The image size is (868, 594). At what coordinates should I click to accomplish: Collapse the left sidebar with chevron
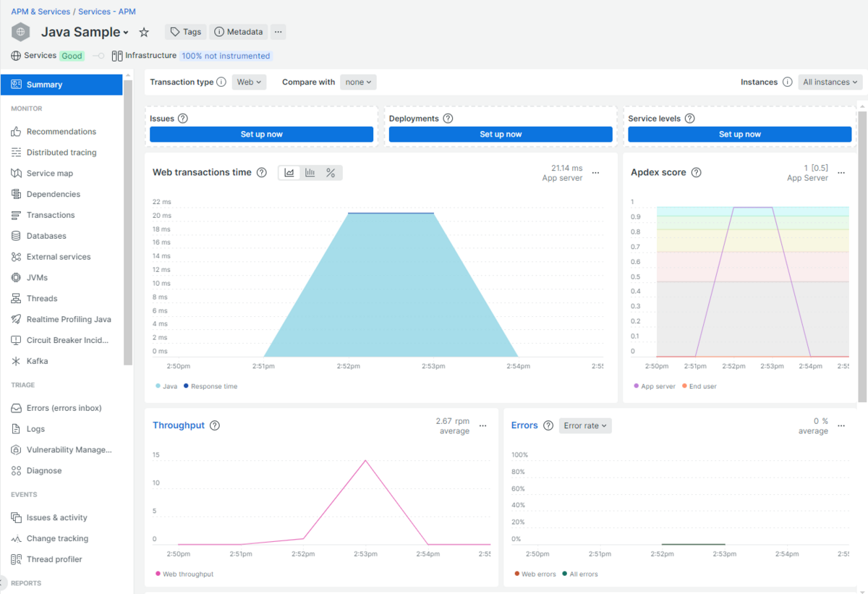[x=3, y=583]
